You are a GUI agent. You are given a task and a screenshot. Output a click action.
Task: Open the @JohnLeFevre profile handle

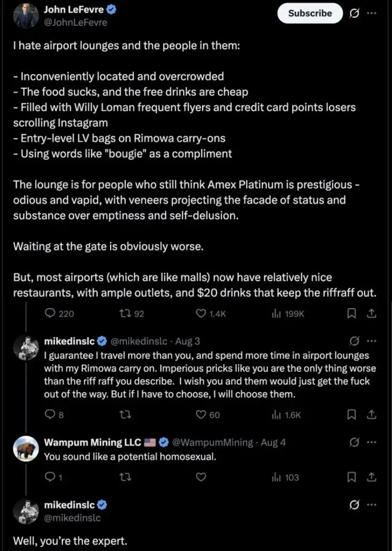coord(75,23)
